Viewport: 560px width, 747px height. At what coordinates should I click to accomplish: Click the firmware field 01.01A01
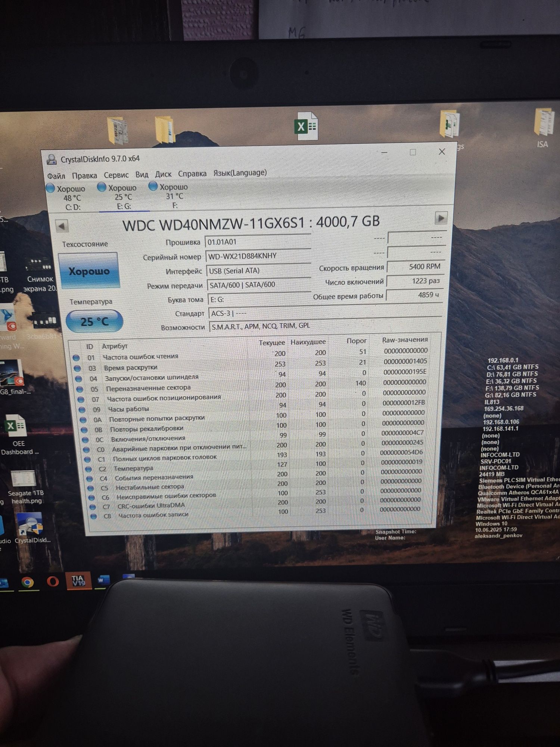[258, 241]
